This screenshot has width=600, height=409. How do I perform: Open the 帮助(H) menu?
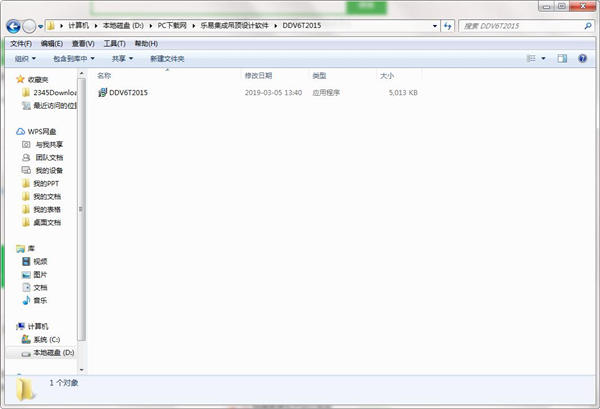pos(146,44)
